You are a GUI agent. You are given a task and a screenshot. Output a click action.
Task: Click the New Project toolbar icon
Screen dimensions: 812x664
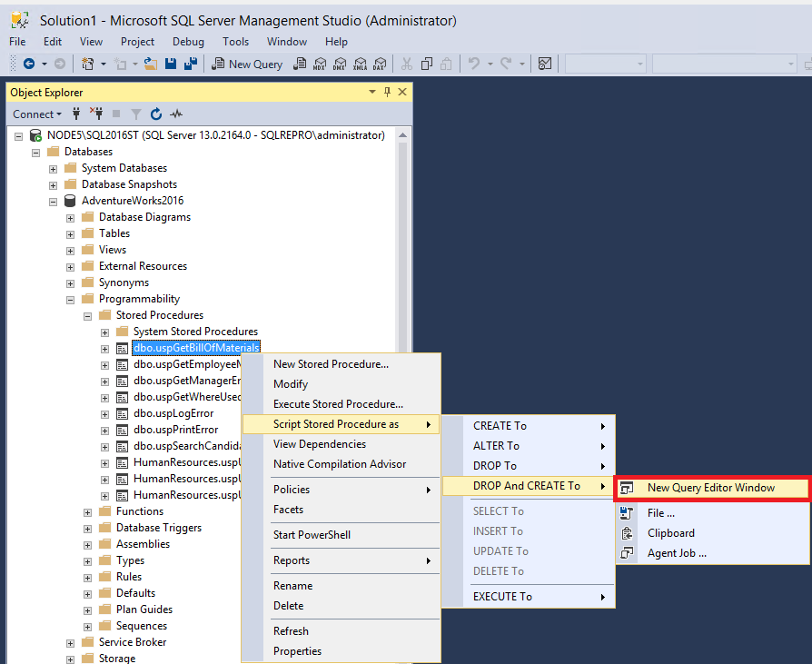(87, 64)
